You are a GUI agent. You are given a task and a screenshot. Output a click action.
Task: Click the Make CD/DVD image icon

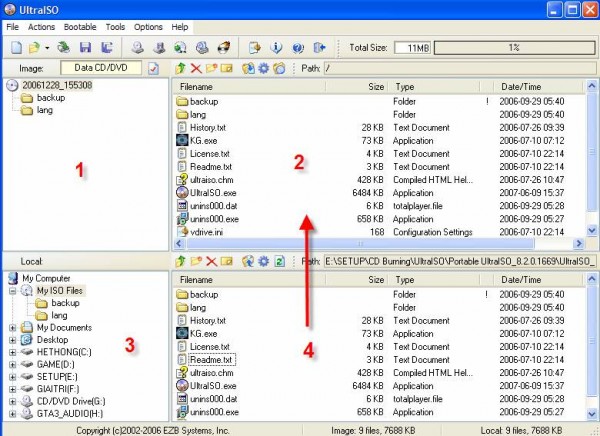(x=137, y=47)
